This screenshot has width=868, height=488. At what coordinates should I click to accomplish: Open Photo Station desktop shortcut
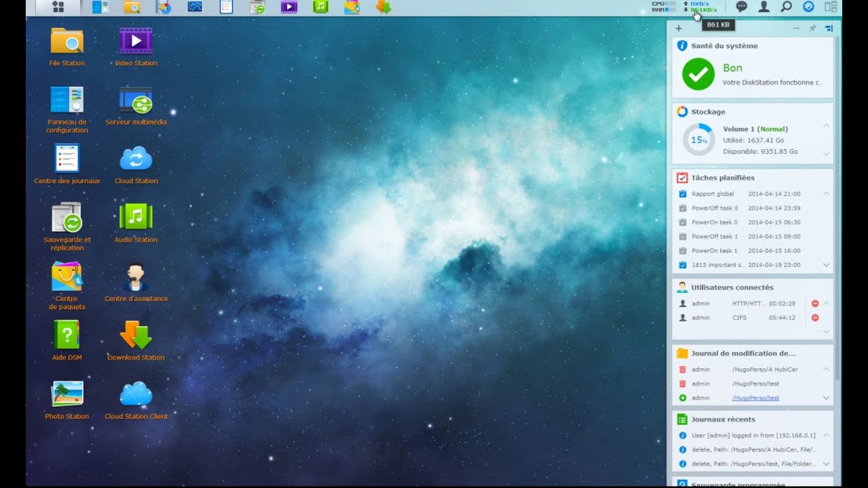point(67,400)
